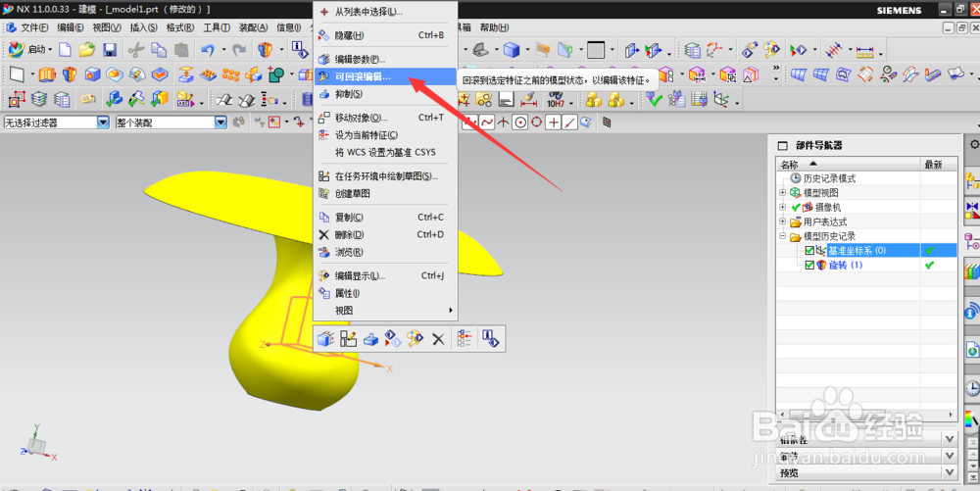
Task: Click the Hole feature icon
Action: [92, 74]
